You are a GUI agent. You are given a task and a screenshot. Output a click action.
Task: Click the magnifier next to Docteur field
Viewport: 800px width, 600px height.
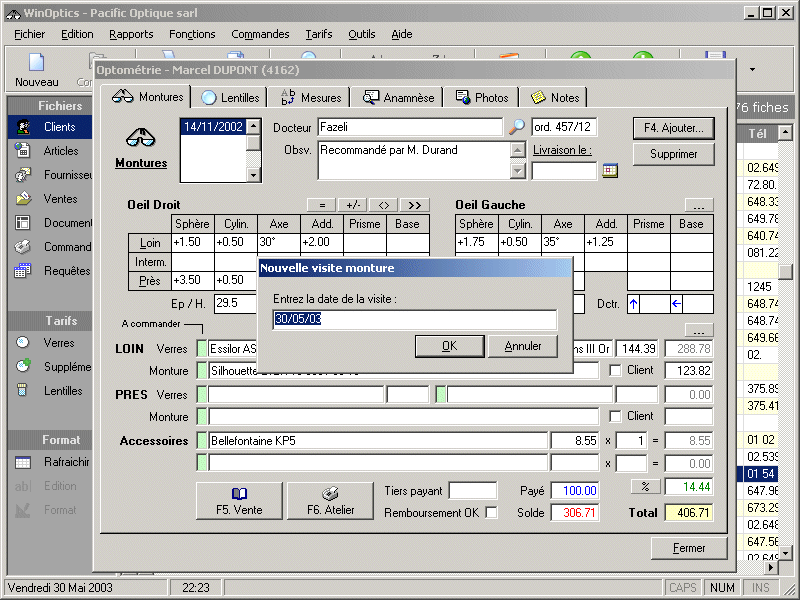(x=517, y=127)
